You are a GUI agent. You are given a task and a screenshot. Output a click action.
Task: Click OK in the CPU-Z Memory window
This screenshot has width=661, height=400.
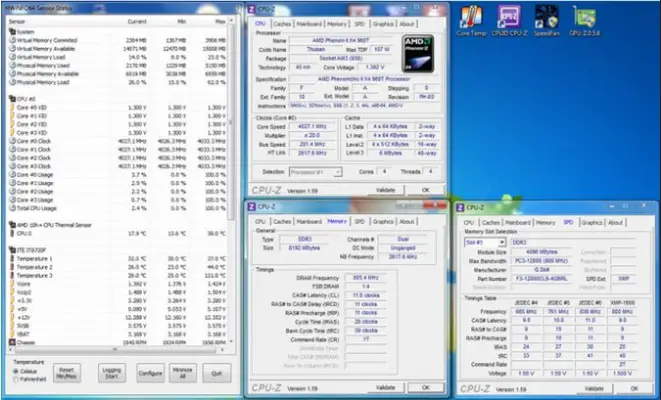point(425,387)
